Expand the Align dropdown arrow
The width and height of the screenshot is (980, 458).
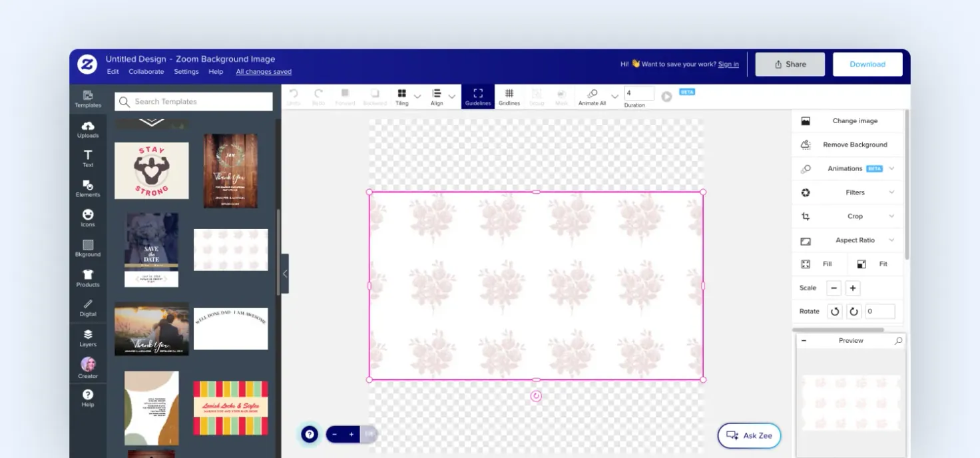coord(452,97)
